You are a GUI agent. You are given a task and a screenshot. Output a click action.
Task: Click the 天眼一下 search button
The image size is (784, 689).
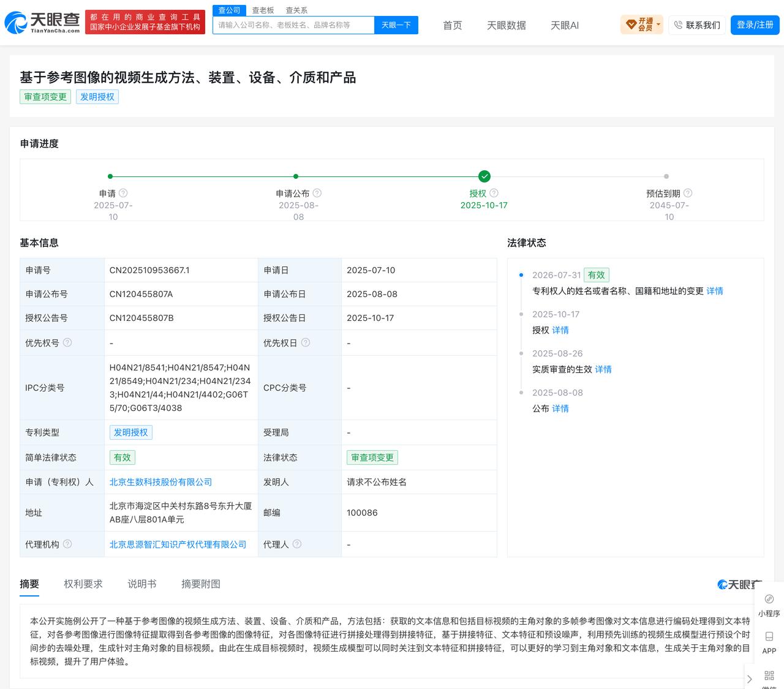pos(396,25)
